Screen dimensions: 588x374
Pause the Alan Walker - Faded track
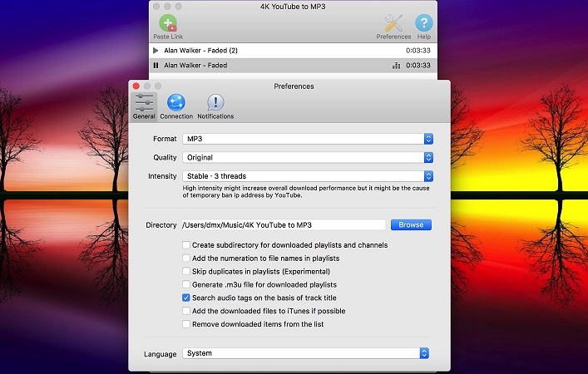[x=156, y=65]
